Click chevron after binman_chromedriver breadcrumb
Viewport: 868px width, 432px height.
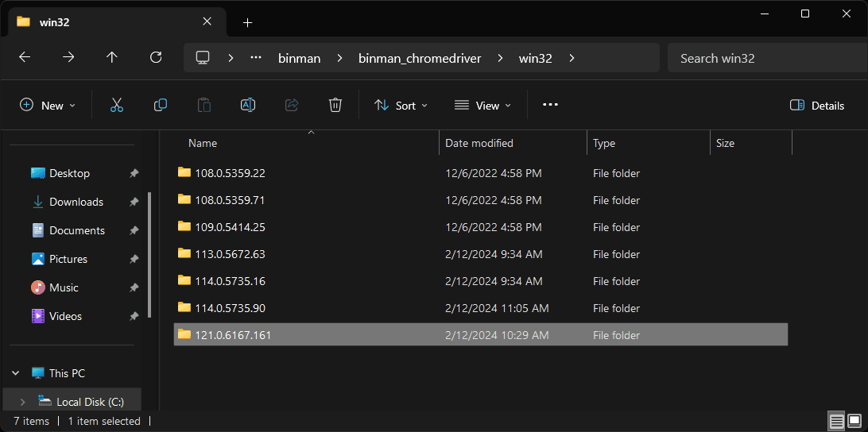pyautogui.click(x=500, y=57)
